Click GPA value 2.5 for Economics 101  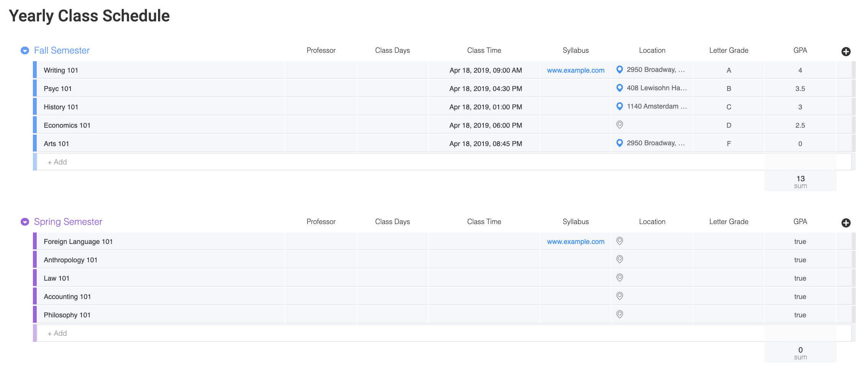(800, 125)
